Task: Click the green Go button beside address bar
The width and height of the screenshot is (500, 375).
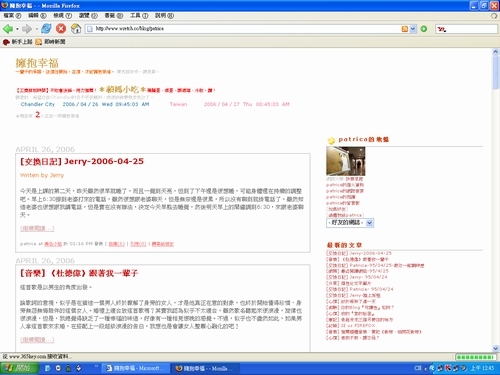Action: click(x=424, y=29)
